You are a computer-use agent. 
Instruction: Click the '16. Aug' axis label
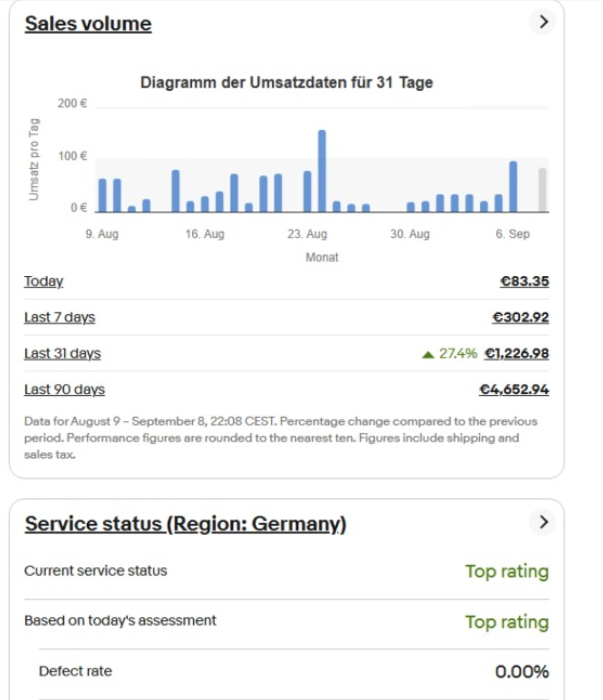point(204,234)
